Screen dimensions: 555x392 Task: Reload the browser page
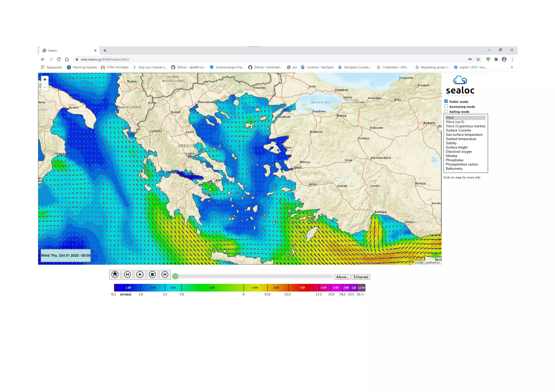pos(59,59)
